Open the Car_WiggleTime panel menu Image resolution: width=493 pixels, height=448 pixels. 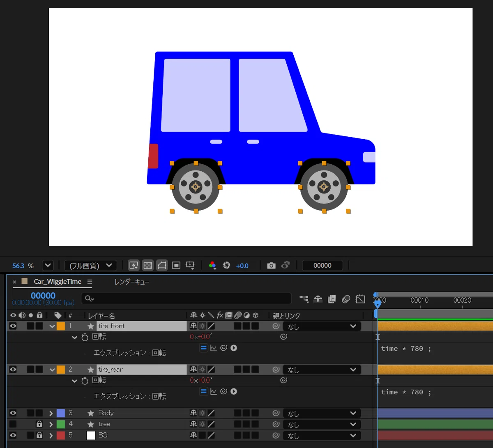(x=90, y=282)
